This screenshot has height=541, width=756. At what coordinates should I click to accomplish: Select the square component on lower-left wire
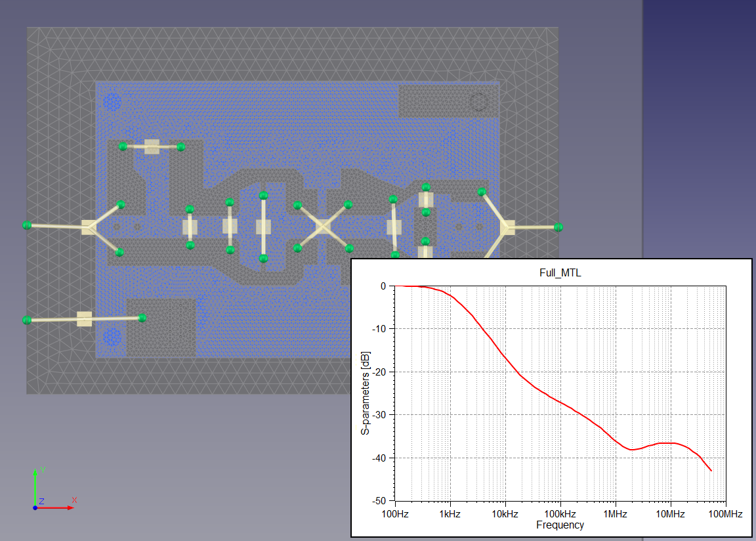tap(84, 319)
